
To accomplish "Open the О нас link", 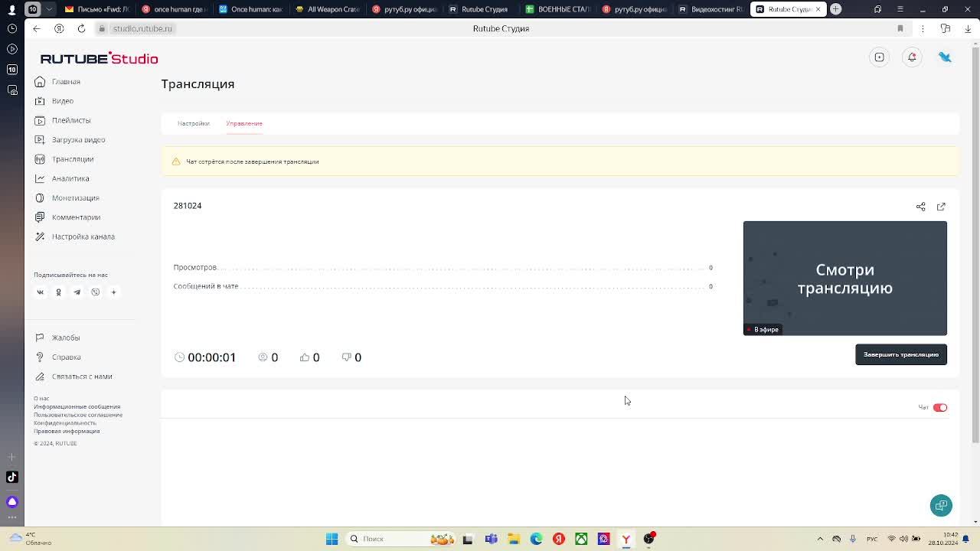I will coord(41,399).
